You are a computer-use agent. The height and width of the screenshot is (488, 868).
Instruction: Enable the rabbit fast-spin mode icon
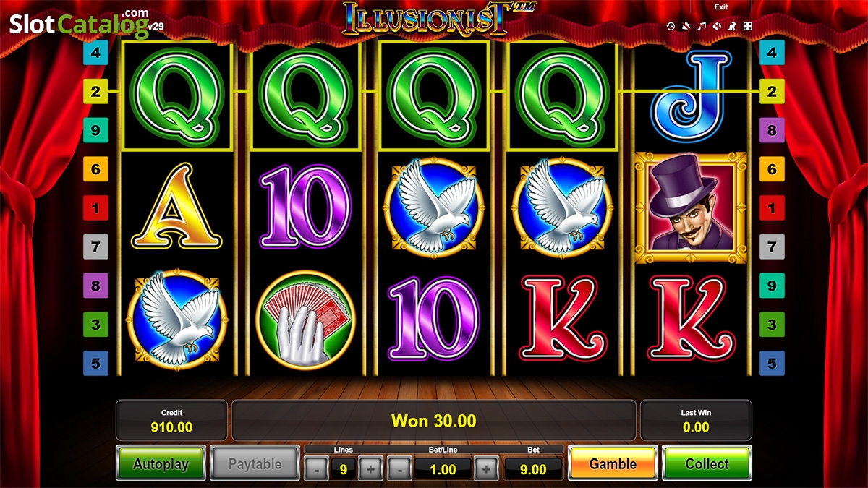pos(732,26)
